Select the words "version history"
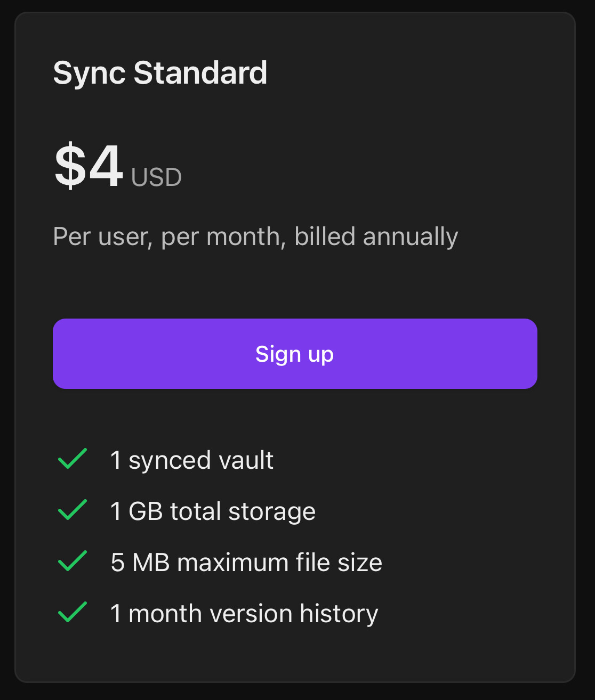Screen dimensions: 595x700 (294, 614)
